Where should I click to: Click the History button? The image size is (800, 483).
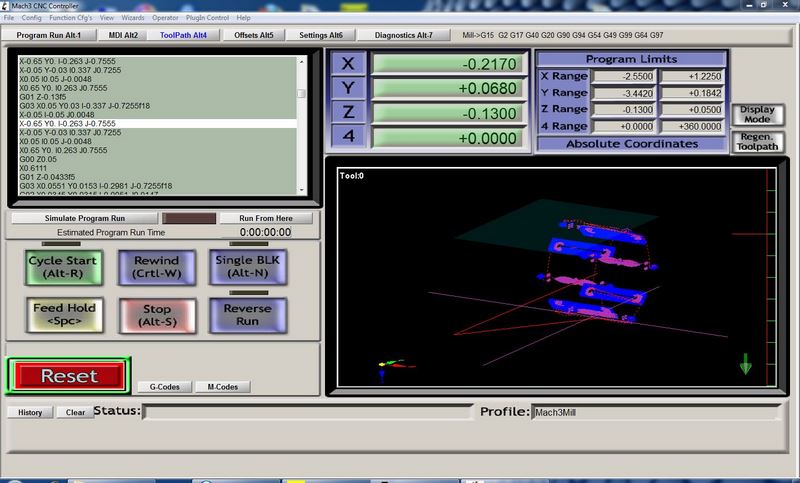pyautogui.click(x=30, y=412)
